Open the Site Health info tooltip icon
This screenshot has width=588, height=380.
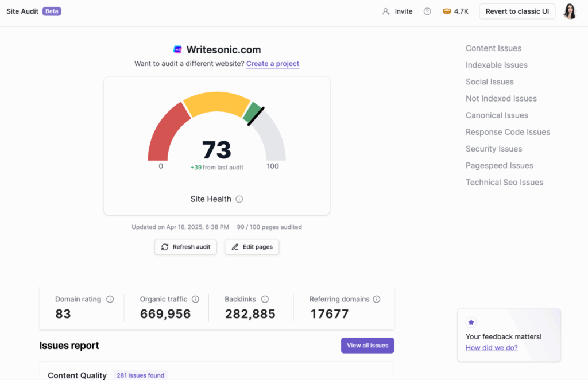tap(239, 199)
